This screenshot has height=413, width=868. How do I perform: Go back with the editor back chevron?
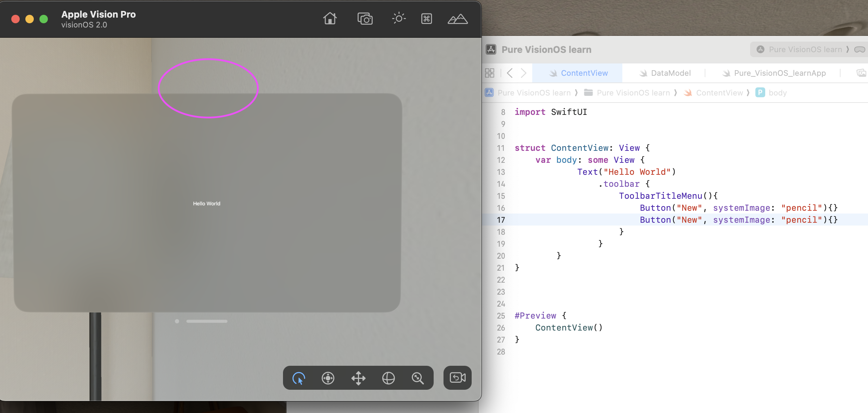click(510, 73)
